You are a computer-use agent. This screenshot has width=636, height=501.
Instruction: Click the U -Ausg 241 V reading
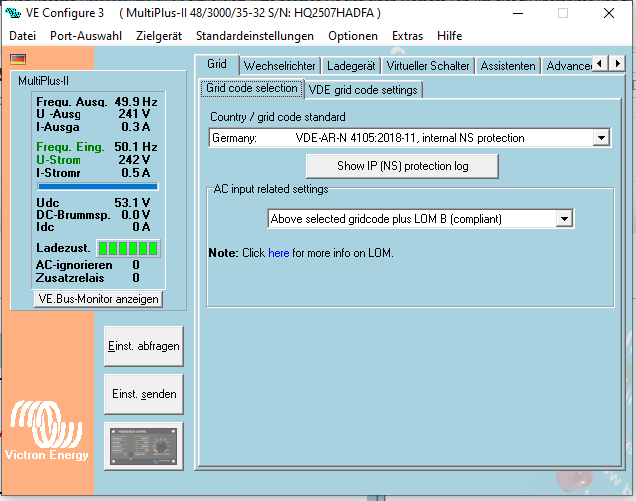point(93,114)
